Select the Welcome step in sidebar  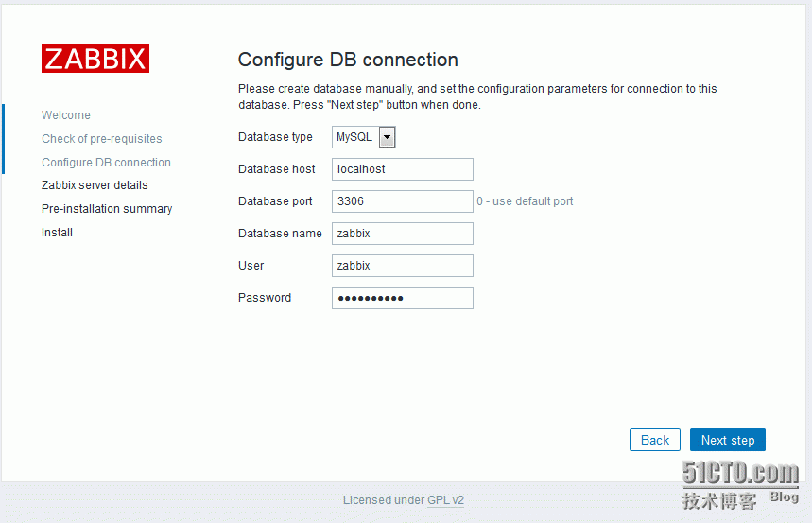coord(66,115)
